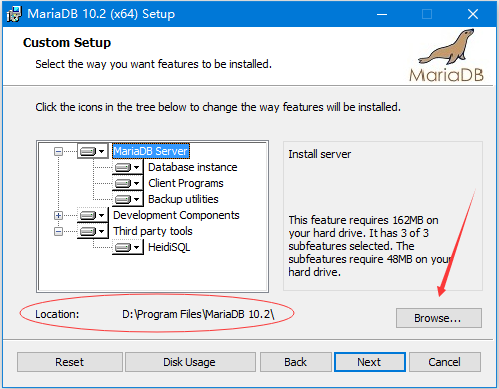
Task: Collapse the Third party tools node
Action: pyautogui.click(x=58, y=232)
